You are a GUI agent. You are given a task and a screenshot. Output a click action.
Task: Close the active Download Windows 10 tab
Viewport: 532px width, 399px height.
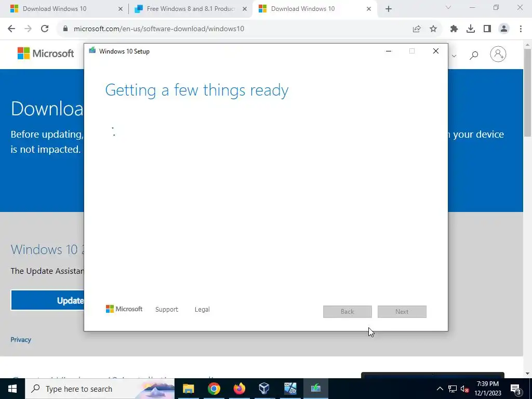[369, 9]
